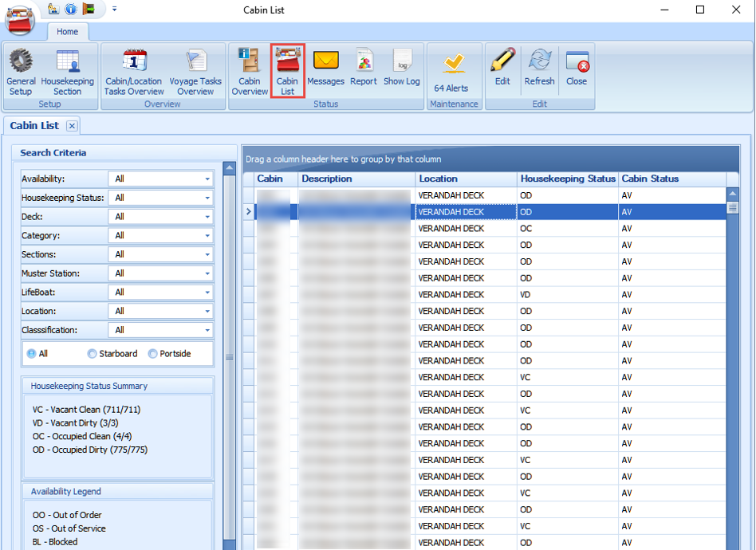This screenshot has width=756, height=550.
Task: Close the Cabin List module
Action: tap(576, 72)
